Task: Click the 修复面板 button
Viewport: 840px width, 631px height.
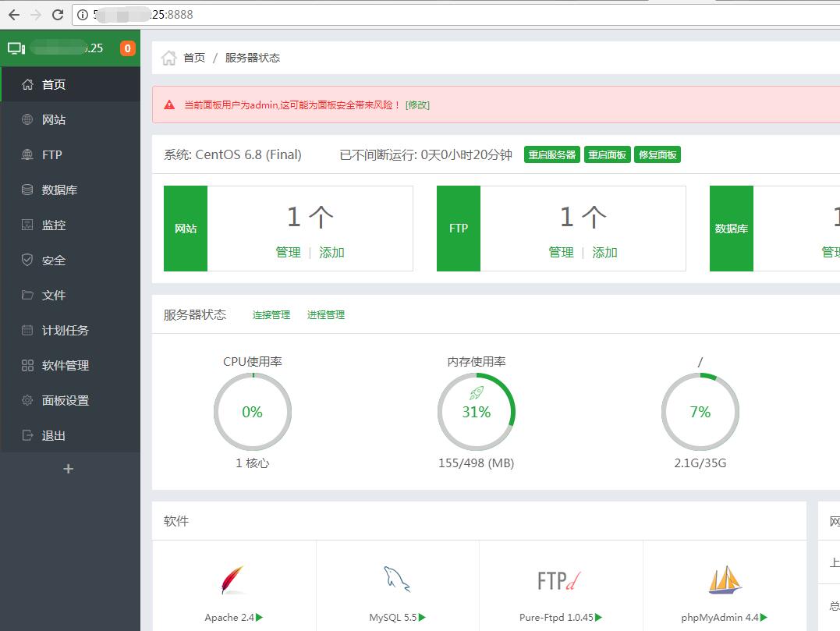Action: (x=657, y=154)
